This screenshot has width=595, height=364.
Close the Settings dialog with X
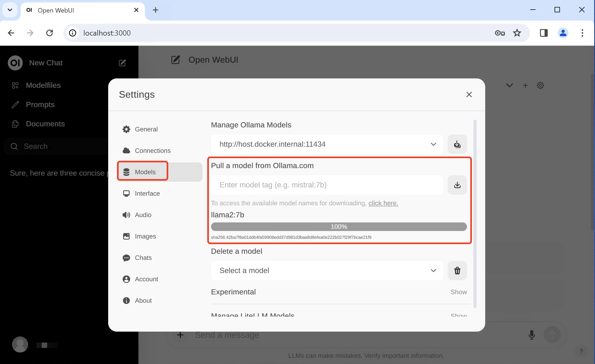click(x=469, y=94)
